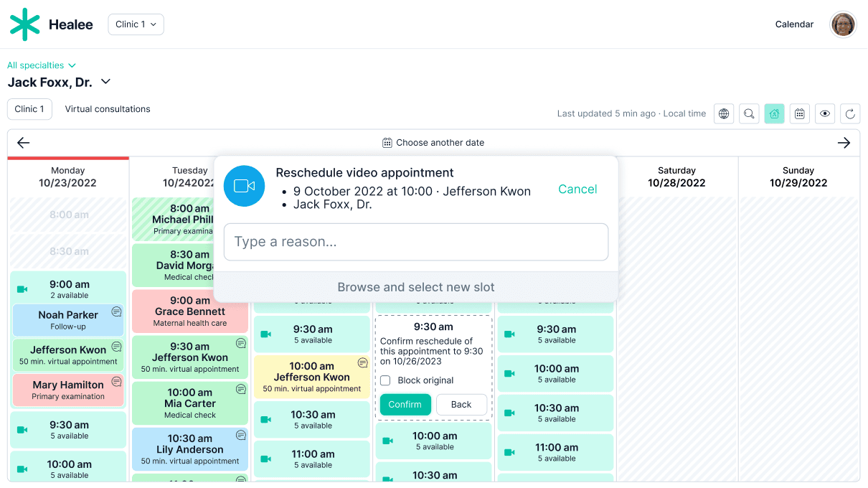This screenshot has width=868, height=488.
Task: Go to next week with right arrow
Action: [x=844, y=143]
